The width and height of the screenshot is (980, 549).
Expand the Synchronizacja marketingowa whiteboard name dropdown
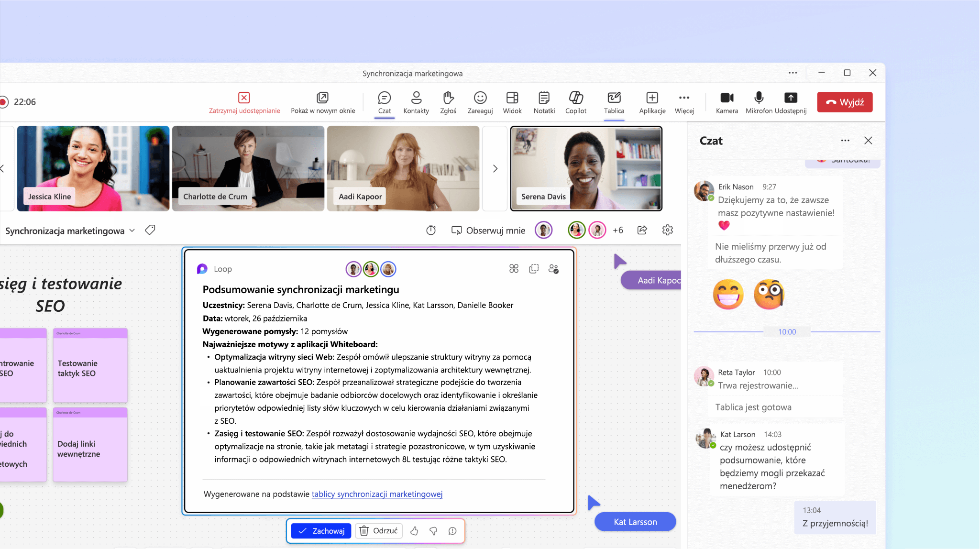[132, 231]
